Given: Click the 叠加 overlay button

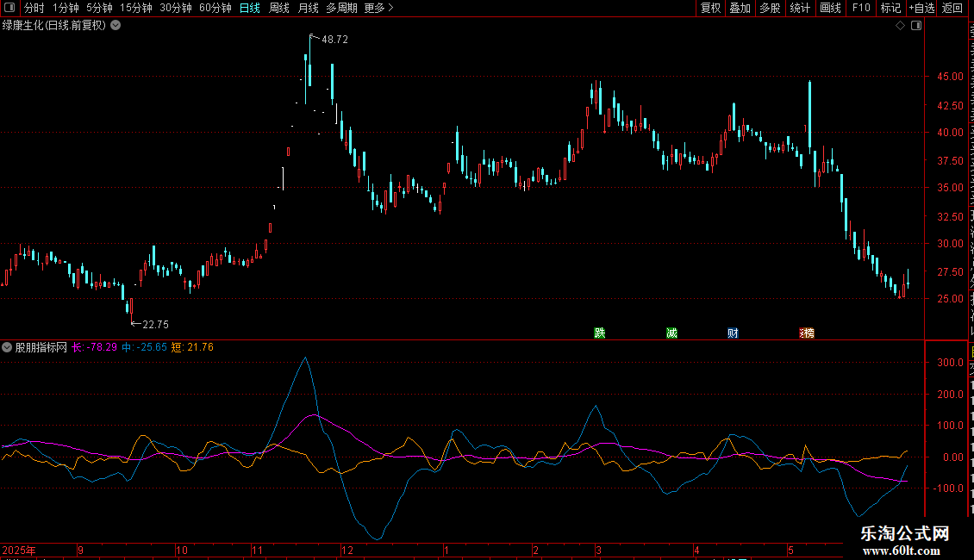Looking at the screenshot, I should tap(740, 8).
